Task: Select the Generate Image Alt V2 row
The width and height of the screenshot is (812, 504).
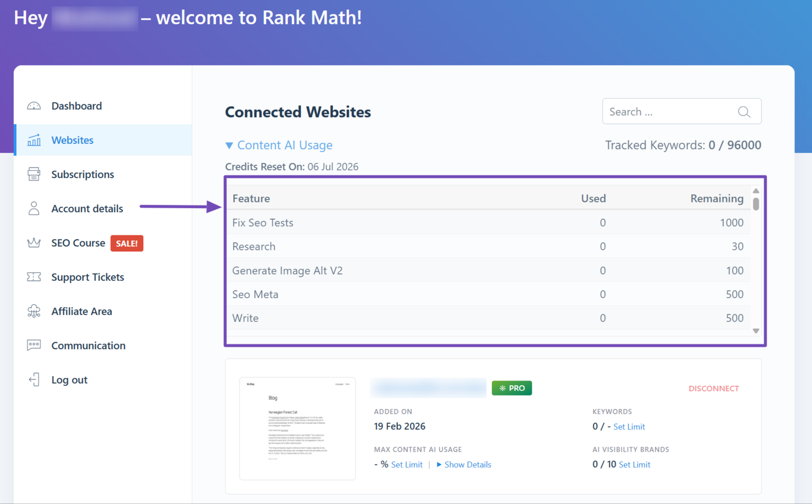Action: 488,270
